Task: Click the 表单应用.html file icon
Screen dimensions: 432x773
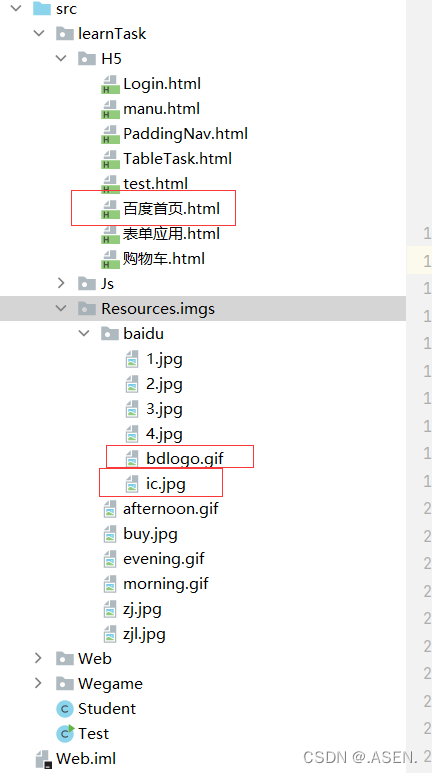Action: (x=110, y=235)
